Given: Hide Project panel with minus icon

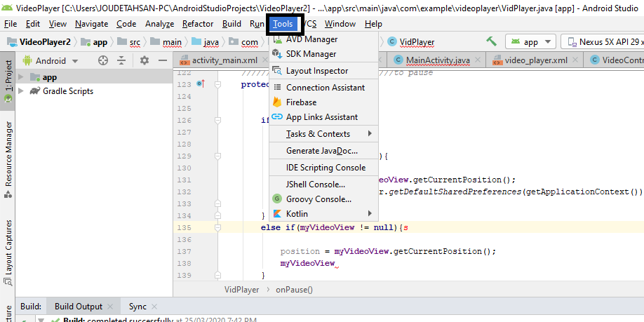Looking at the screenshot, I should (x=163, y=61).
